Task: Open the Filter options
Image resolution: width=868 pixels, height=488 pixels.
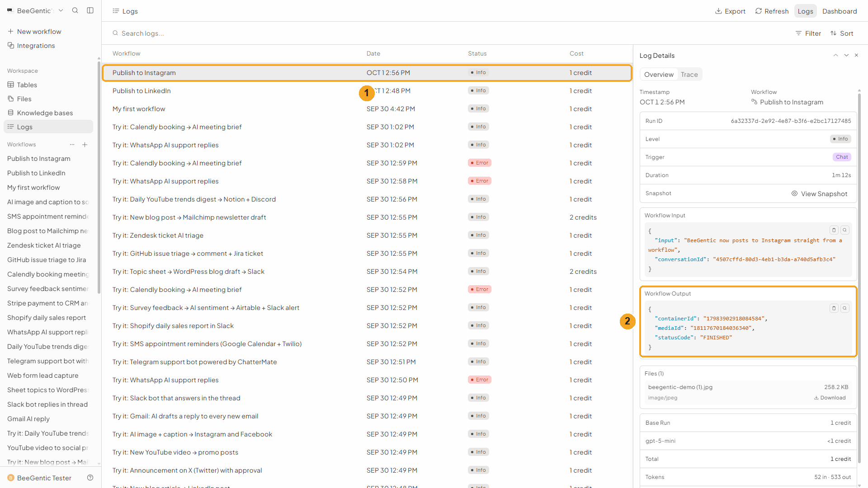Action: (x=808, y=33)
